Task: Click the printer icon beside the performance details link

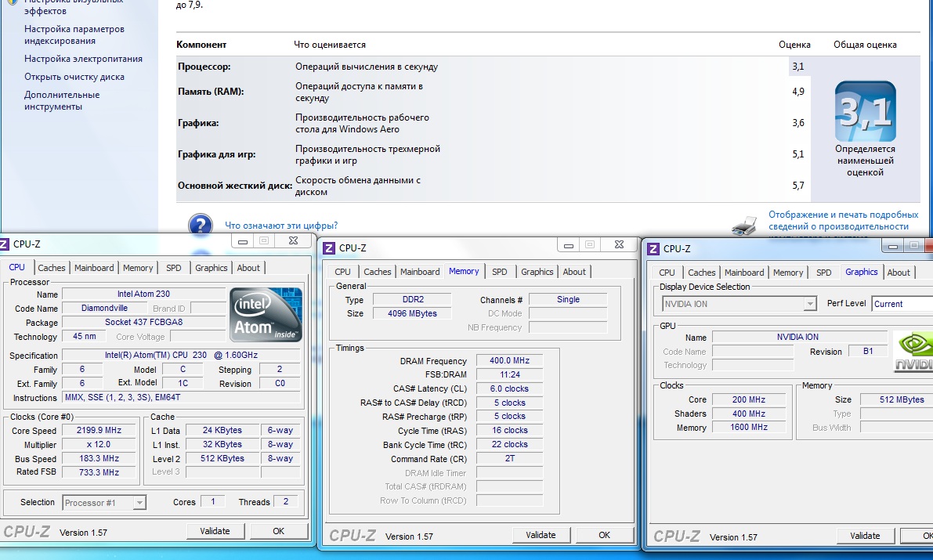Action: point(744,225)
